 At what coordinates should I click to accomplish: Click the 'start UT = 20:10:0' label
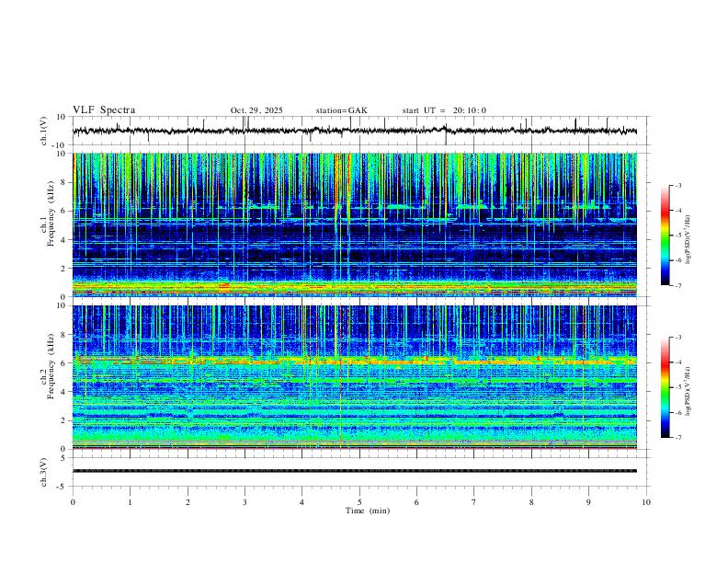coord(444,110)
